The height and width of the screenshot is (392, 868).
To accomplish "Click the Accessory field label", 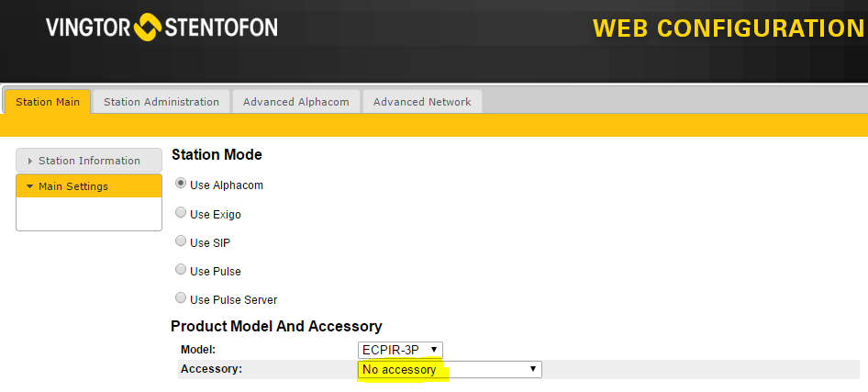I will 210,369.
